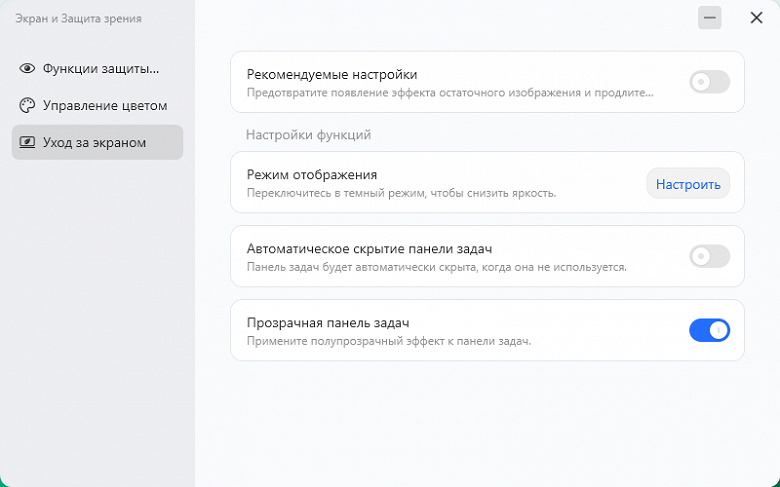
Task: Click the Режим отображения title
Action: (311, 174)
